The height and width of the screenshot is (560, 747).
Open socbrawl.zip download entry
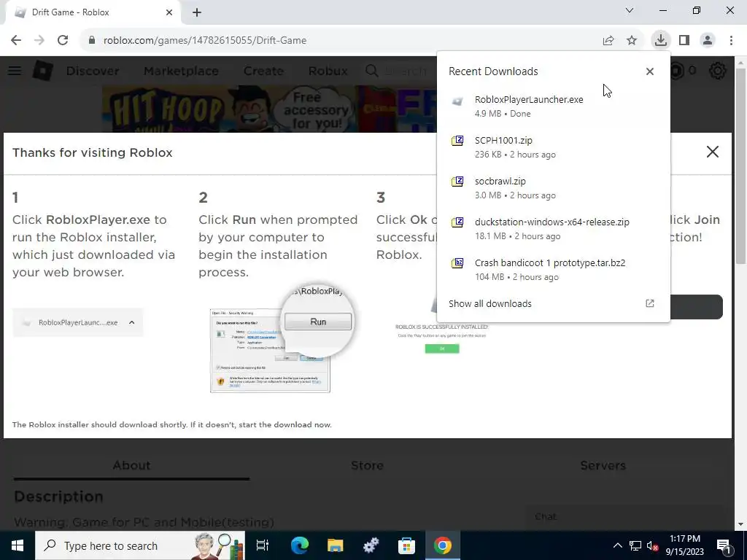[x=553, y=188]
